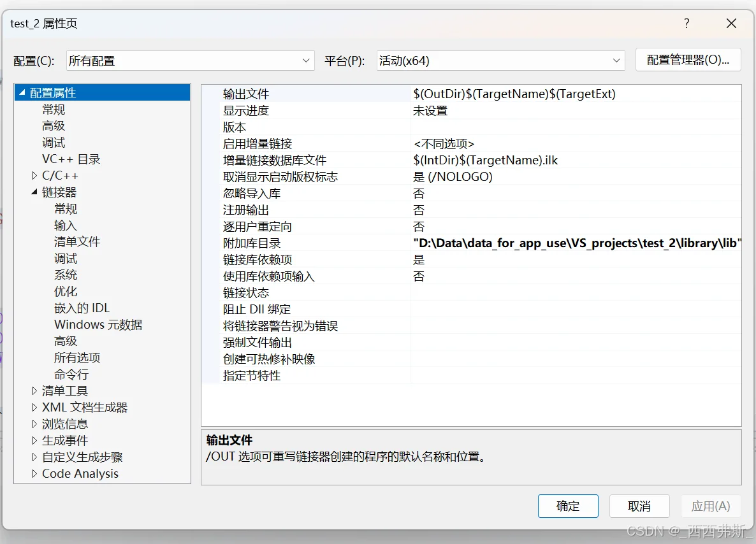Click the Help question mark icon
756x544 pixels.
[x=687, y=24]
